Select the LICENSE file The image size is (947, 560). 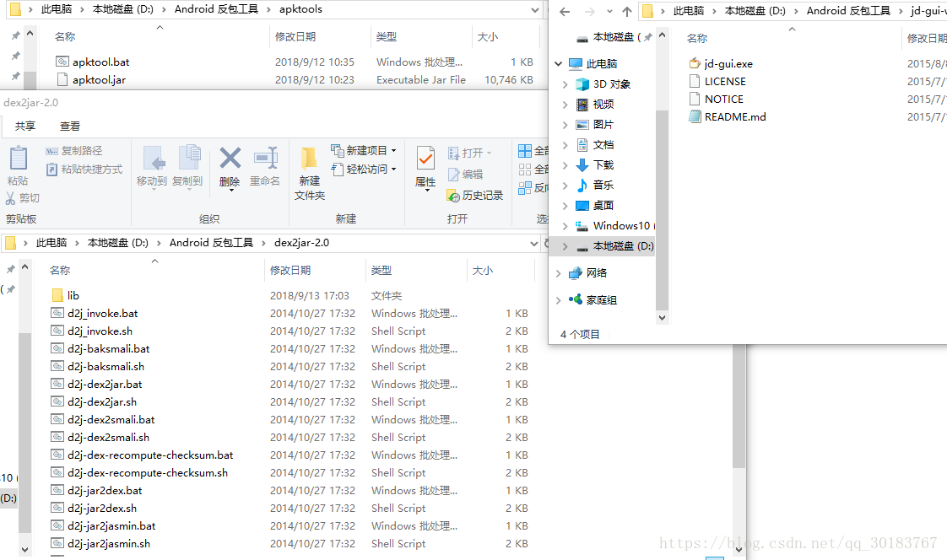click(x=725, y=82)
